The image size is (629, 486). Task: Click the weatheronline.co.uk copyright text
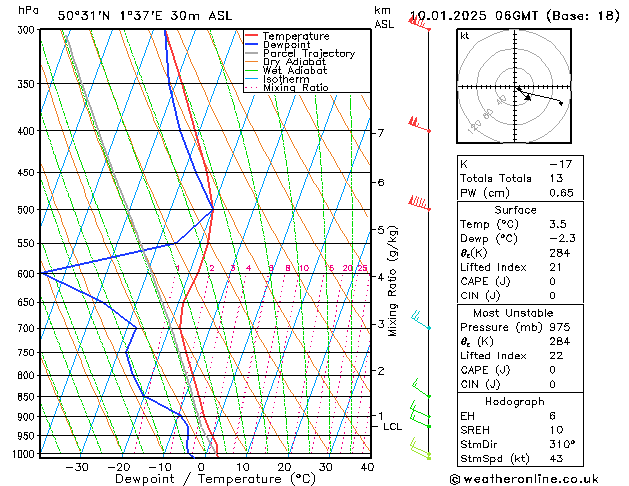tap(524, 479)
